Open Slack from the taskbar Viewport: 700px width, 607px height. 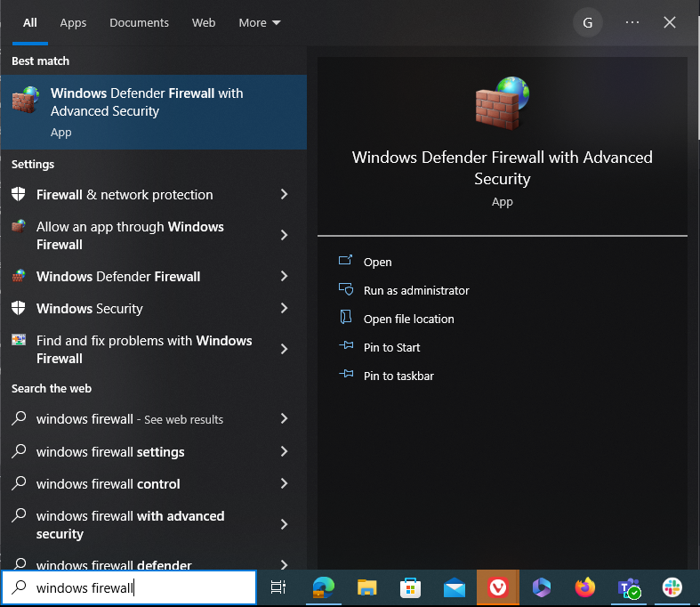(x=672, y=587)
